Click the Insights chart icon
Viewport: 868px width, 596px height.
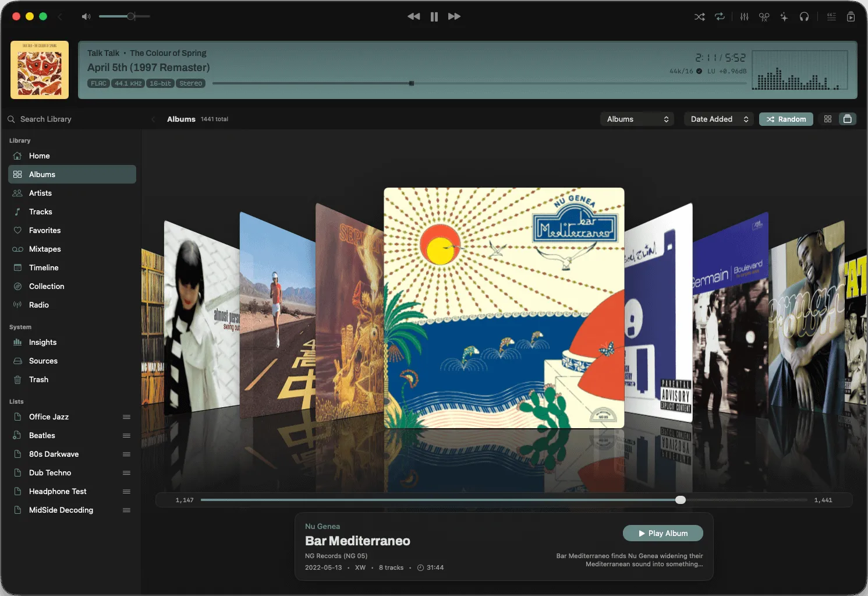pos(17,342)
